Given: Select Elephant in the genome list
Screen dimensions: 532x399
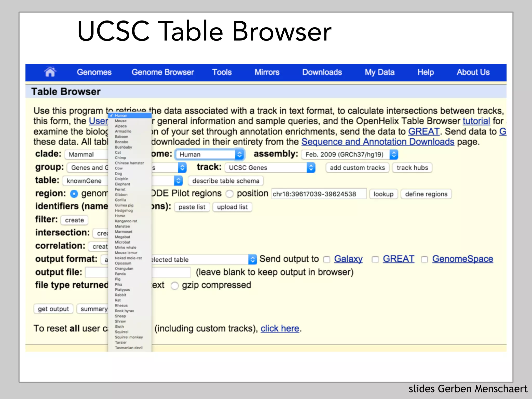Looking at the screenshot, I should click(130, 184).
